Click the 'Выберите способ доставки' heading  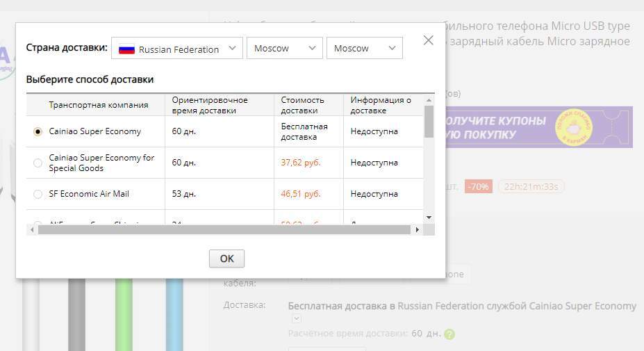tap(90, 79)
